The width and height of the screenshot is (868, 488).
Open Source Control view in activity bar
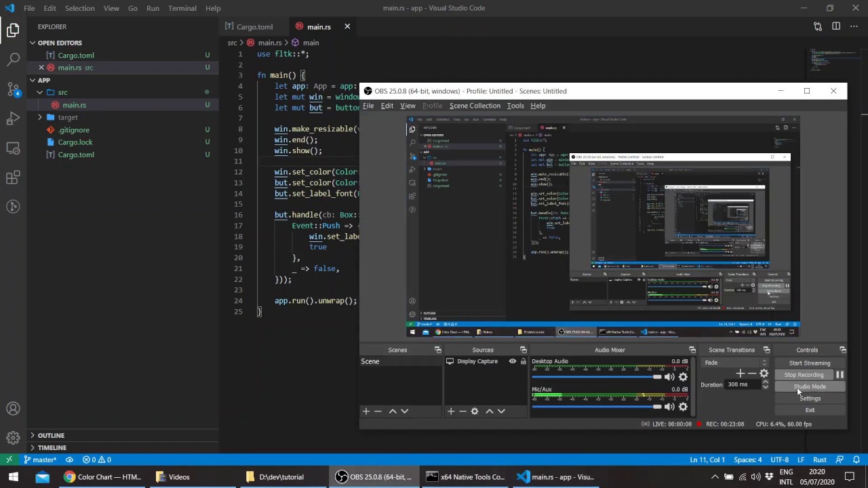13,89
